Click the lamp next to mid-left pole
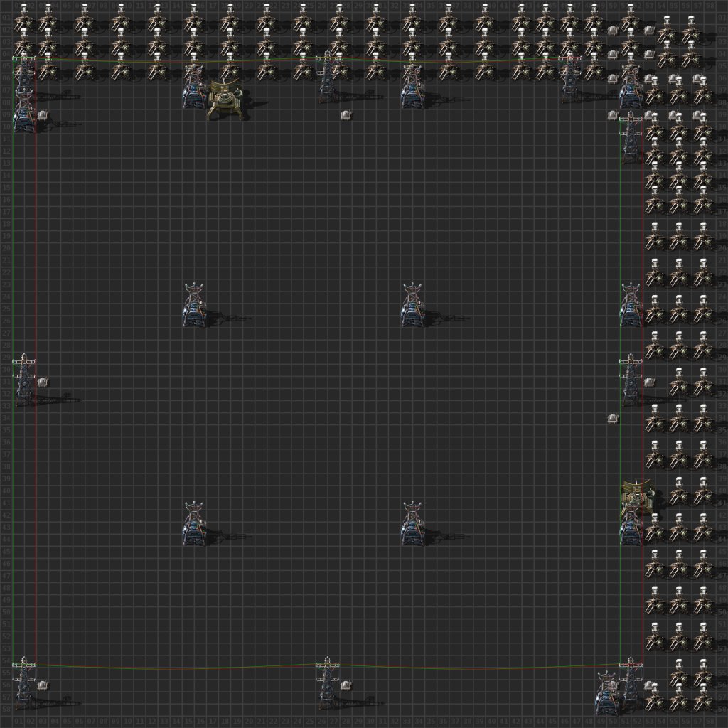This screenshot has width=728, height=728. pos(43,382)
